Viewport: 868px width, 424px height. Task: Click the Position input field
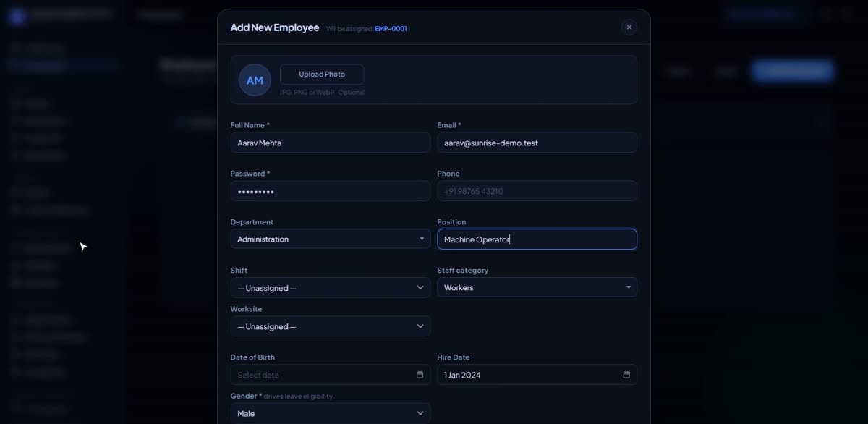coord(537,239)
